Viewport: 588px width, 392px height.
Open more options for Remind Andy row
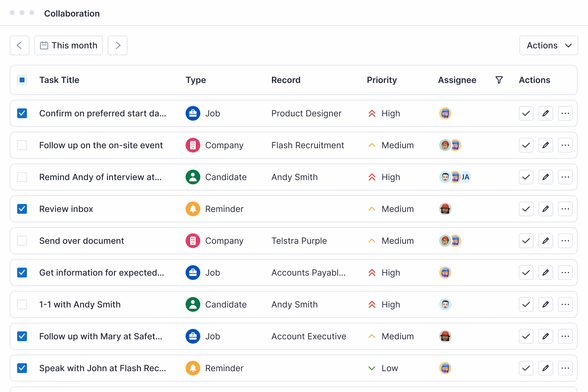tap(565, 177)
